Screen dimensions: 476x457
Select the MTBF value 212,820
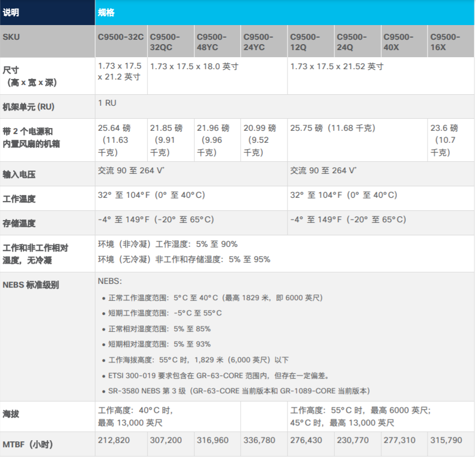tap(114, 440)
